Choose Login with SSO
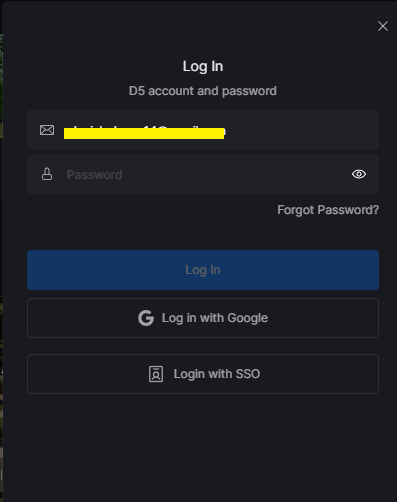This screenshot has height=502, width=397. 203,374
